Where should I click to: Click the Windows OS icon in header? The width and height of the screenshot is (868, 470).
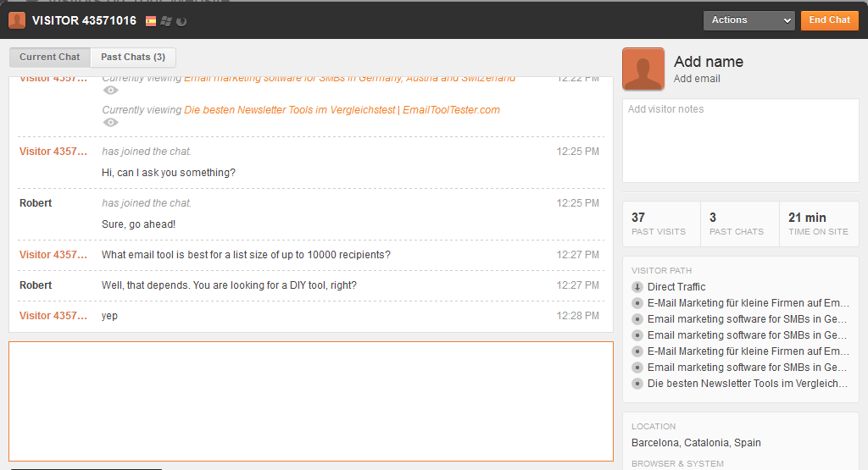pos(166,20)
